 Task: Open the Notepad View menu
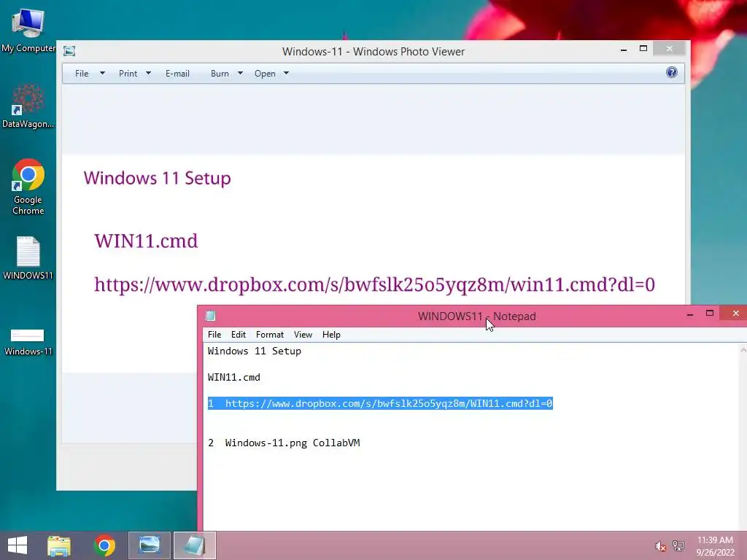click(303, 334)
